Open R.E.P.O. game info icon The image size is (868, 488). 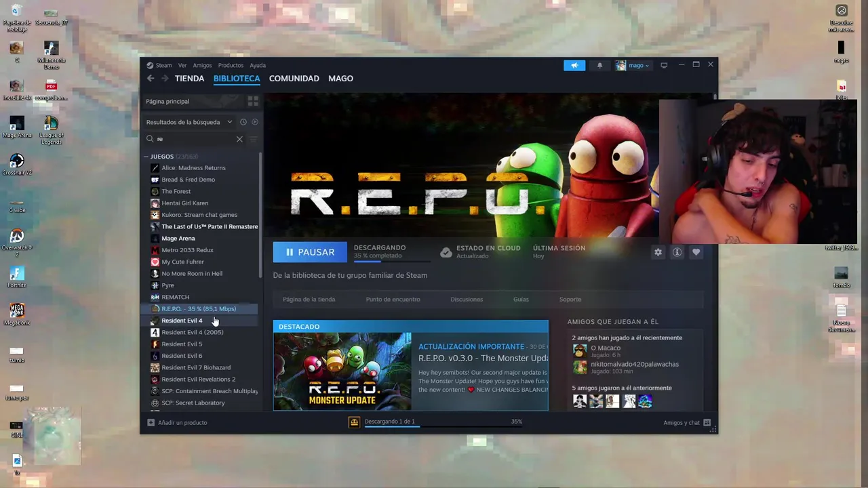click(677, 252)
